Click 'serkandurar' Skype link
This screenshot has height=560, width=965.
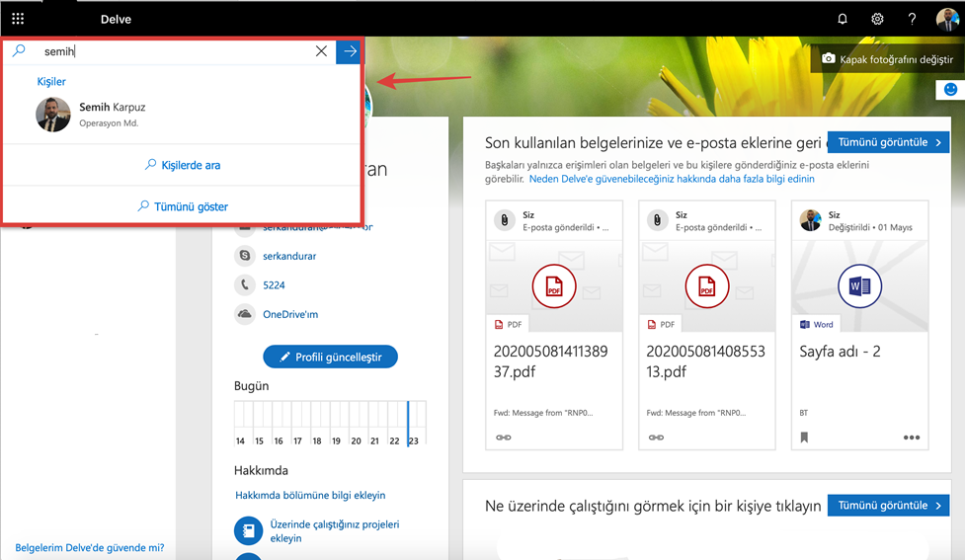pyautogui.click(x=289, y=256)
